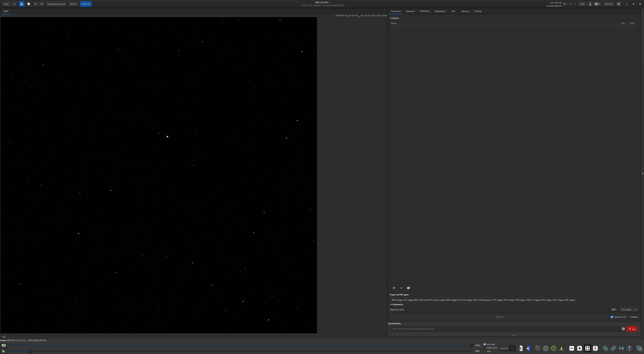Collapse the Source section expander
Image resolution: width=644 pixels, height=354 pixels.
tap(394, 18)
